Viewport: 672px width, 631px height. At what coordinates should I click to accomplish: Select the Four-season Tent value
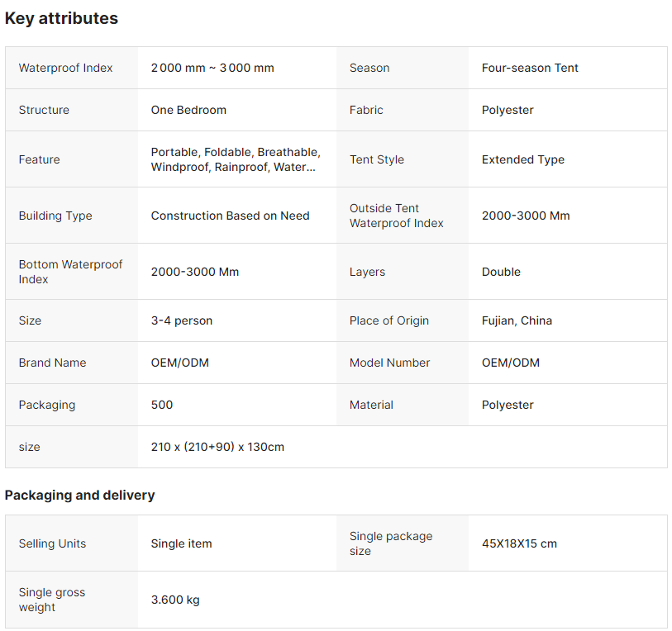530,68
